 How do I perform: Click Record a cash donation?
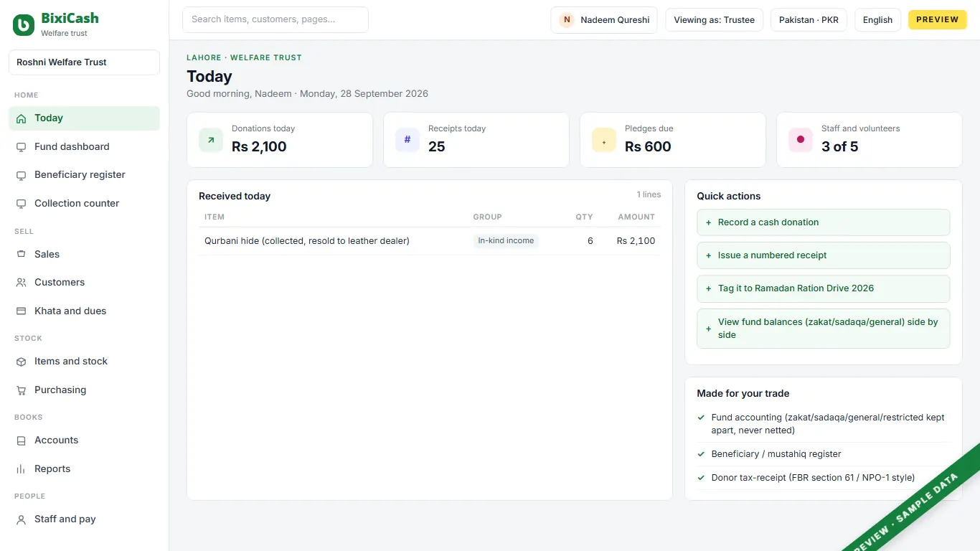[x=823, y=222]
